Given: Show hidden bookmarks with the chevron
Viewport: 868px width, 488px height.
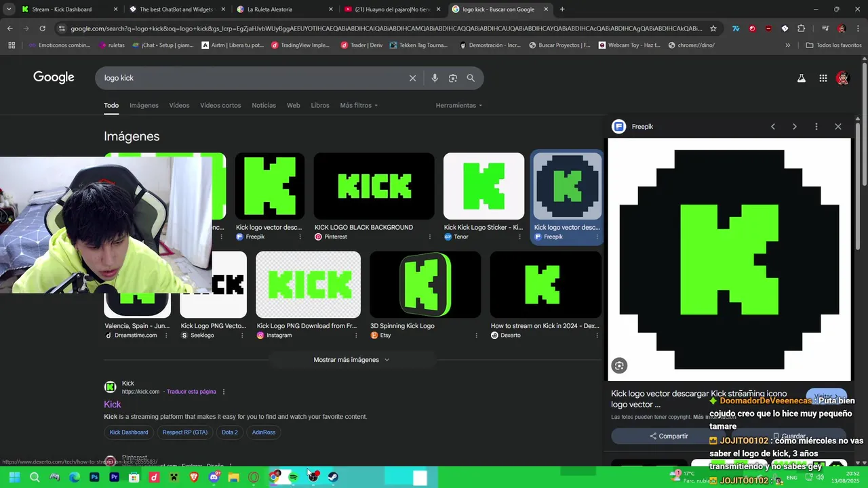Looking at the screenshot, I should 787,45.
